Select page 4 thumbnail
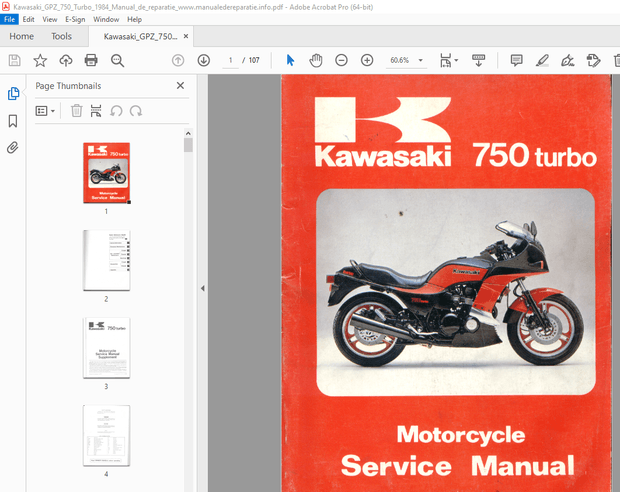This screenshot has height=492, width=620. pyautogui.click(x=106, y=435)
